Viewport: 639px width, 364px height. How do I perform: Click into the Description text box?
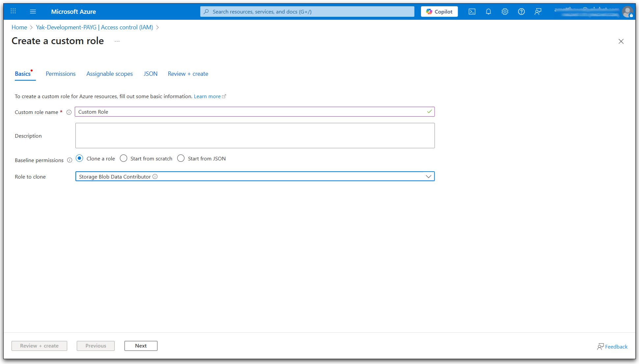(255, 136)
